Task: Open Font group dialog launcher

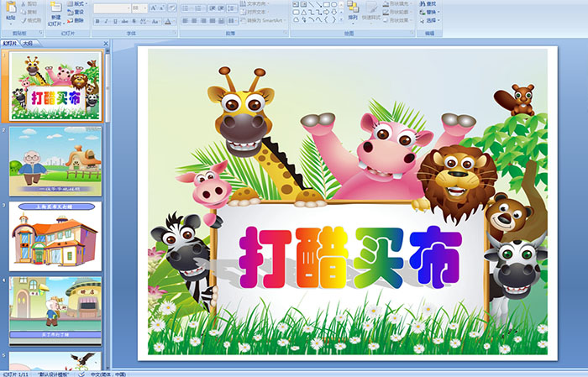Action: tap(175, 34)
